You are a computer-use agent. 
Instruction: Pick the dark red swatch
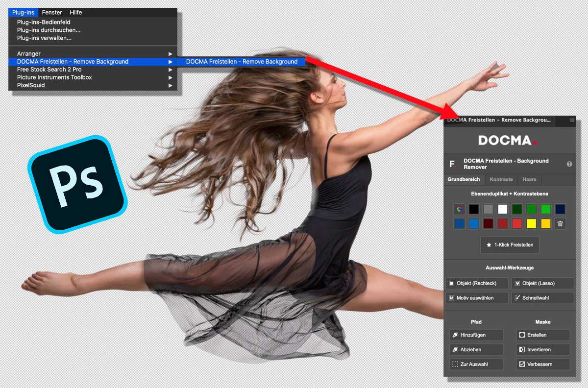click(x=503, y=224)
